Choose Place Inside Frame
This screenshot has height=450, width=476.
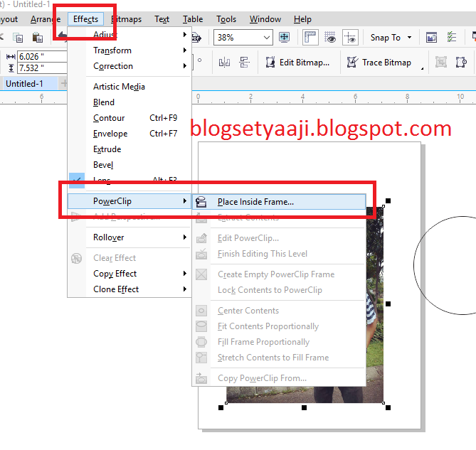(279, 202)
